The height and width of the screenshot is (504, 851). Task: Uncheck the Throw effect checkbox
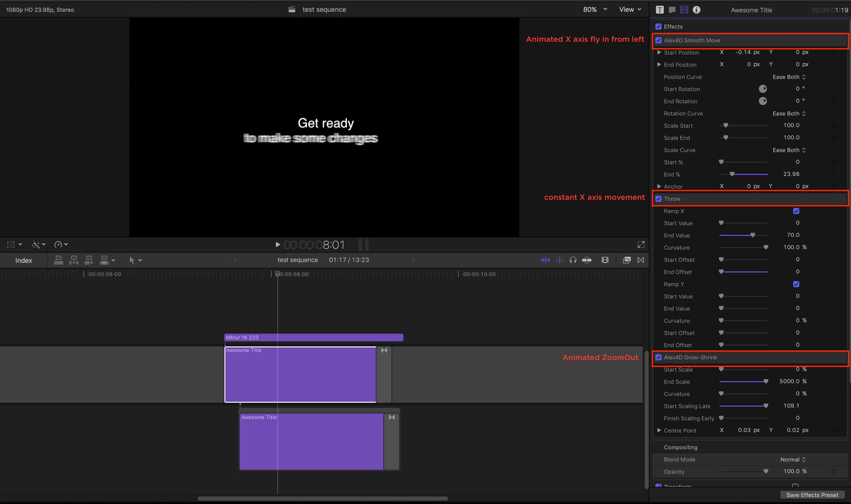coord(659,199)
